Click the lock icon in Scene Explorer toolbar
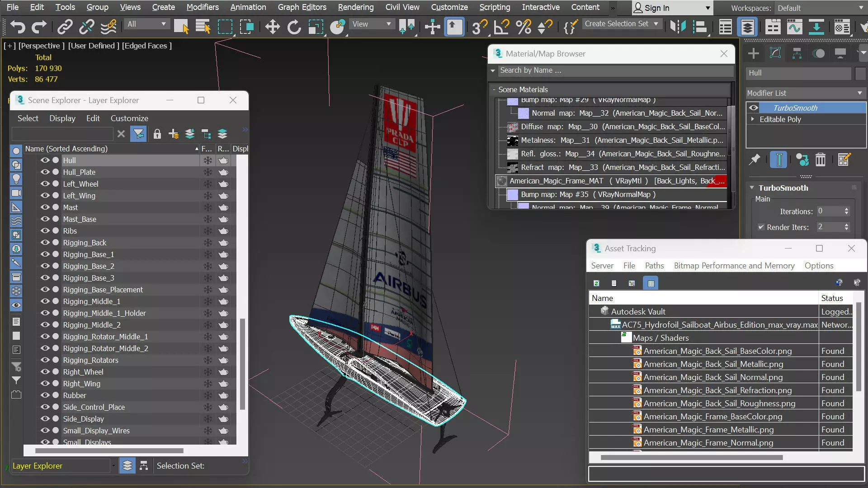This screenshot has height=488, width=868. [x=157, y=134]
